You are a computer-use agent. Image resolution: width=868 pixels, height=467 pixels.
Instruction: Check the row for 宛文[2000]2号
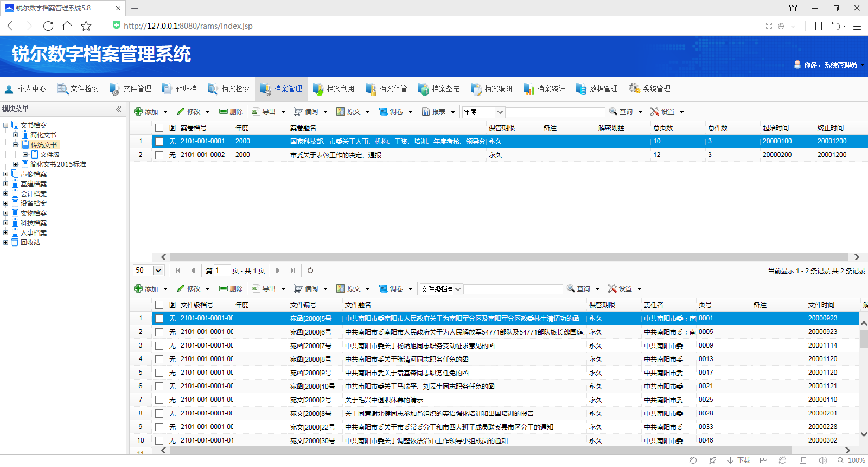point(159,400)
